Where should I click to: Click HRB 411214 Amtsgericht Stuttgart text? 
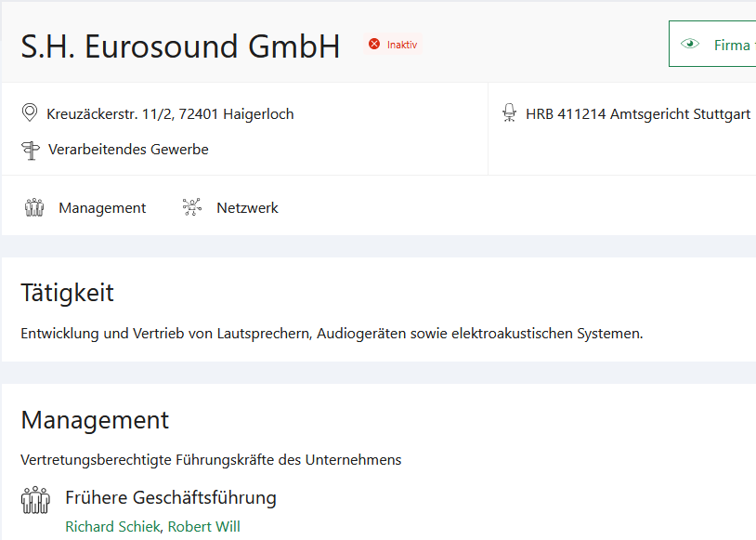[638, 114]
